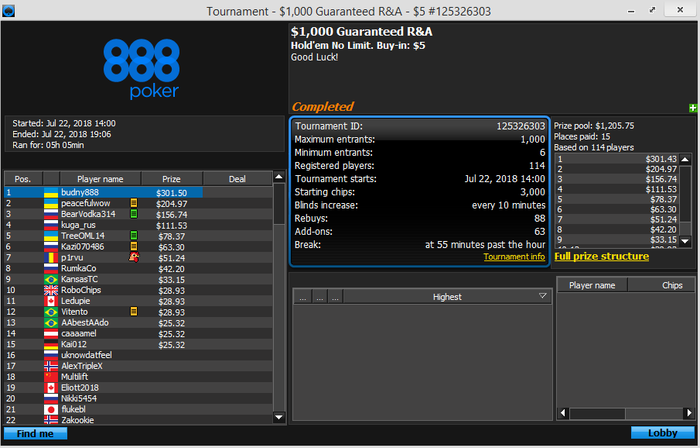The image size is (700, 448).
Task: Click the Ukraine flag beside budny888
Action: click(51, 192)
